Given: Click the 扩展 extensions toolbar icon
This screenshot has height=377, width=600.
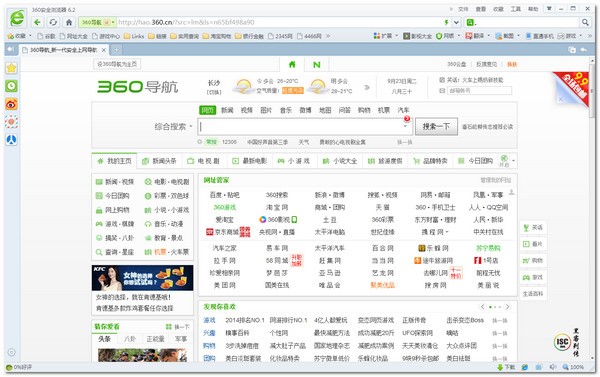Looking at the screenshot, I should click(383, 36).
